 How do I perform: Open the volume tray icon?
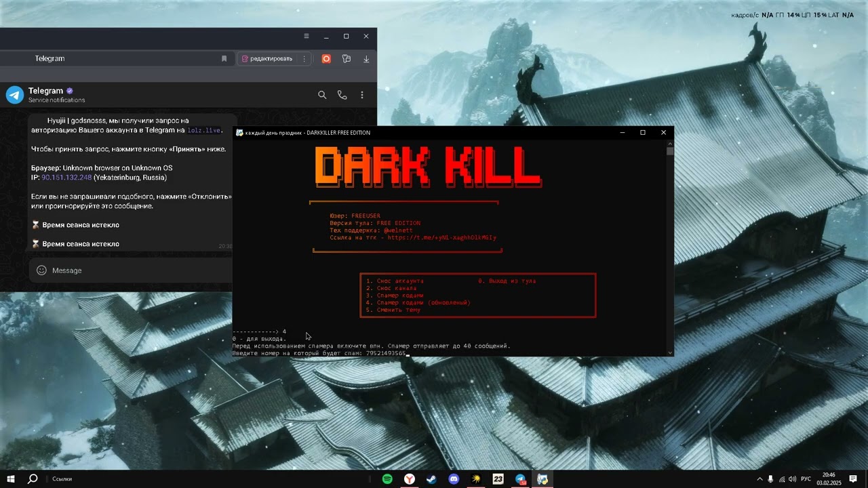click(793, 479)
